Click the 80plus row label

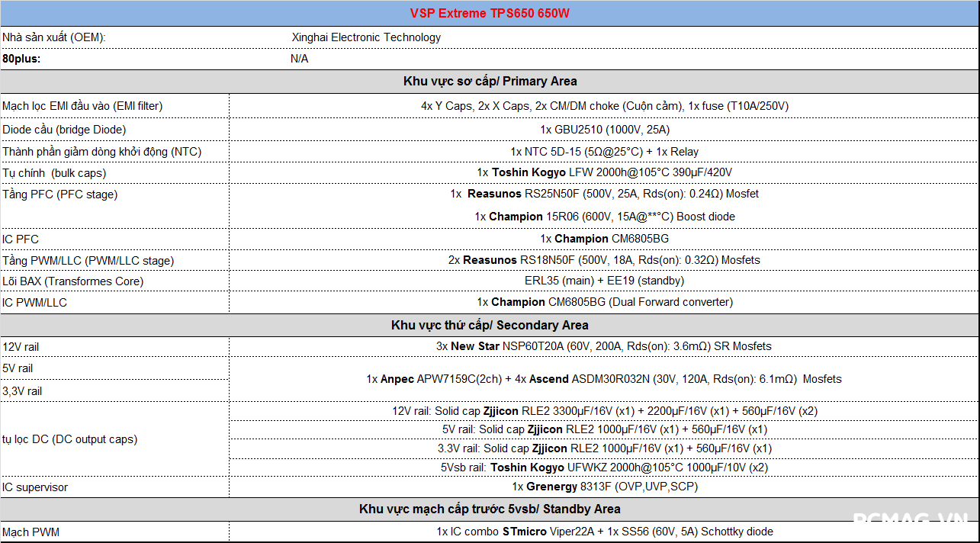click(21, 59)
